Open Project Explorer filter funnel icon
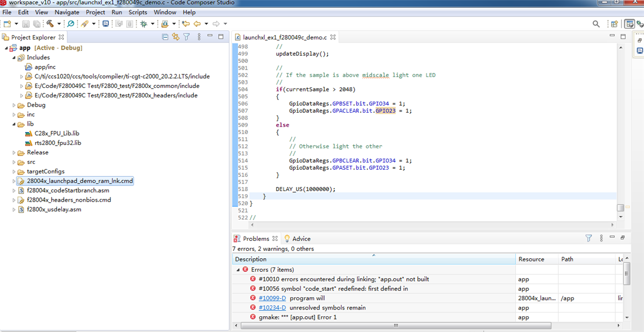 pyautogui.click(x=186, y=37)
